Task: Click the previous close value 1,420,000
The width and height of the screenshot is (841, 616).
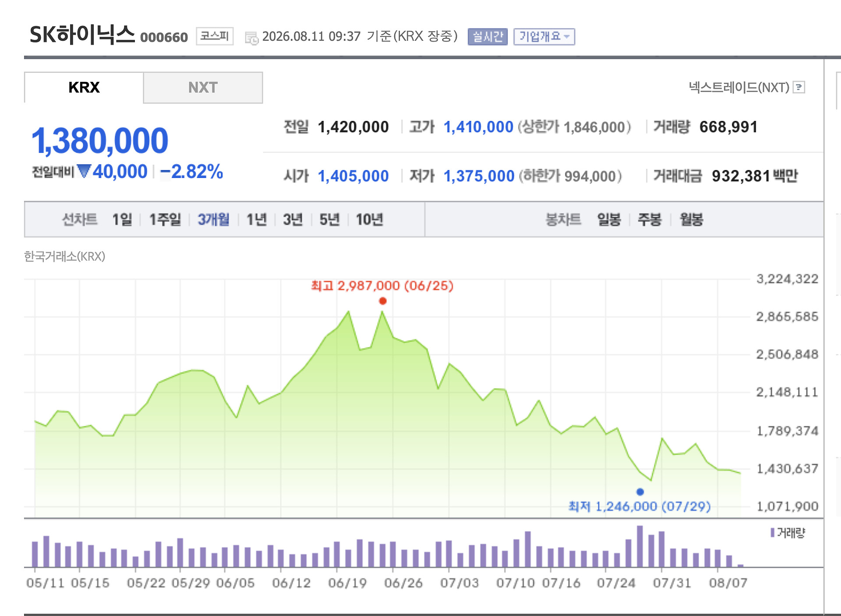Action: pos(353,127)
